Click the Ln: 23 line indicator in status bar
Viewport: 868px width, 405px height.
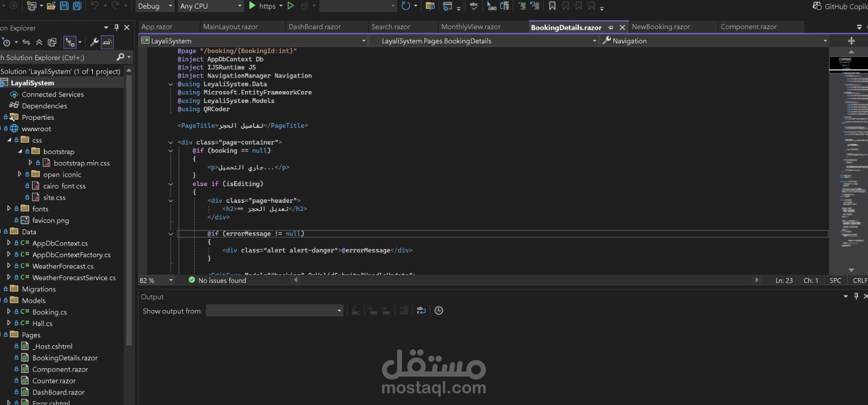[784, 280]
